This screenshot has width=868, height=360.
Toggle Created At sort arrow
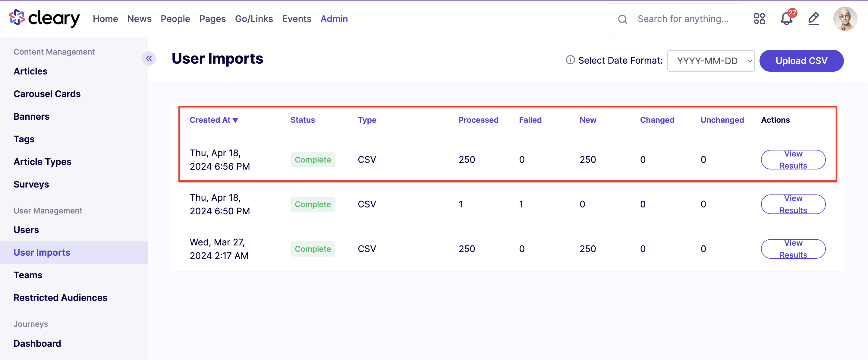tap(235, 120)
